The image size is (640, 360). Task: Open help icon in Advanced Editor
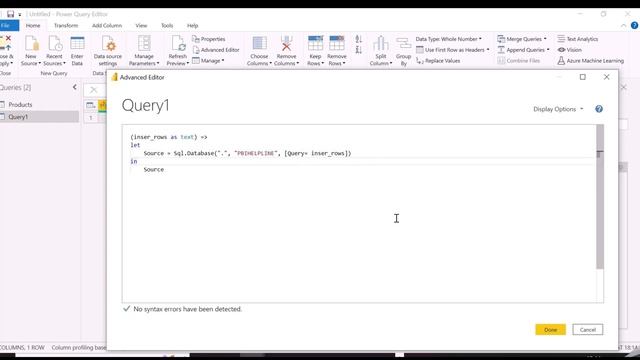[x=599, y=109]
